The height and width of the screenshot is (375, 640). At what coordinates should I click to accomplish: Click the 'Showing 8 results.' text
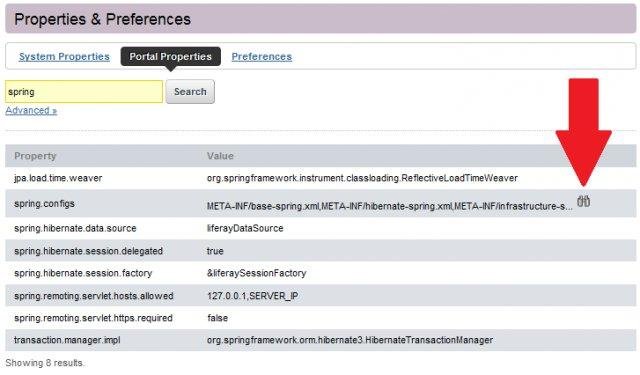[x=44, y=363]
